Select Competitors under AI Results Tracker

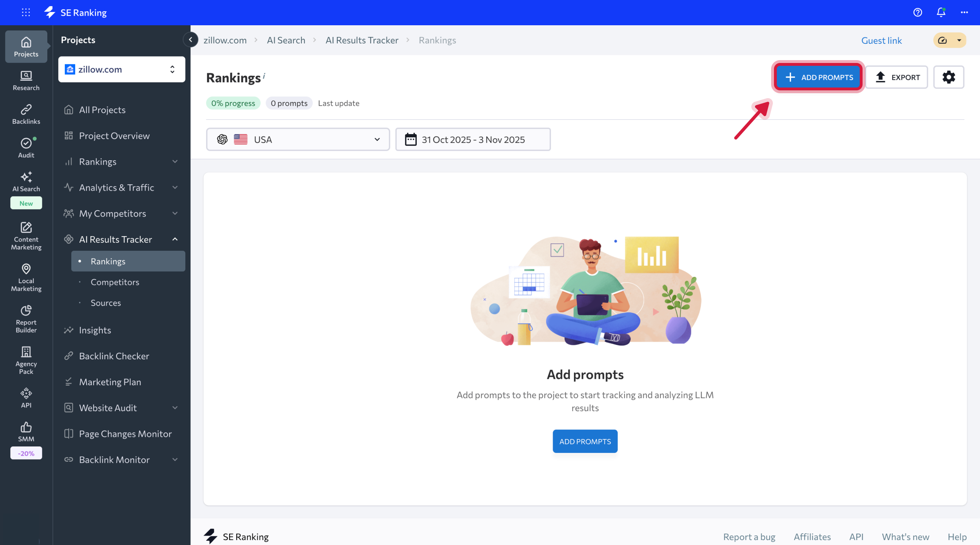pyautogui.click(x=115, y=282)
